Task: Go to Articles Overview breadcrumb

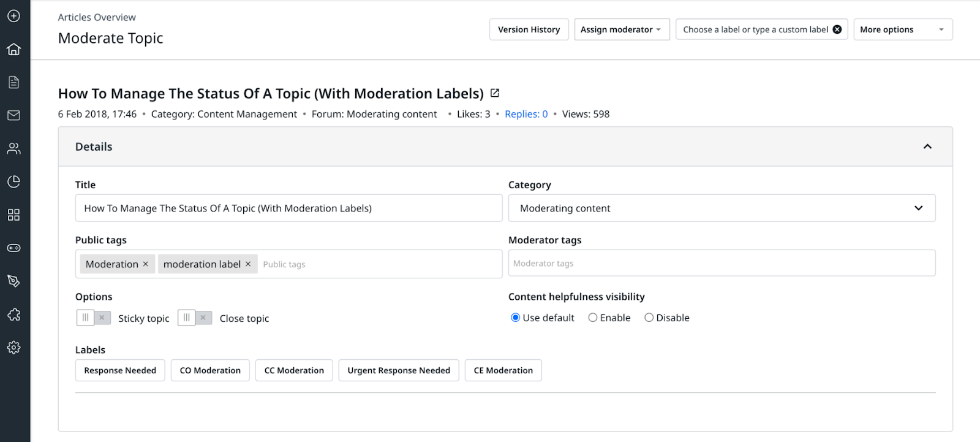Action: (x=97, y=17)
